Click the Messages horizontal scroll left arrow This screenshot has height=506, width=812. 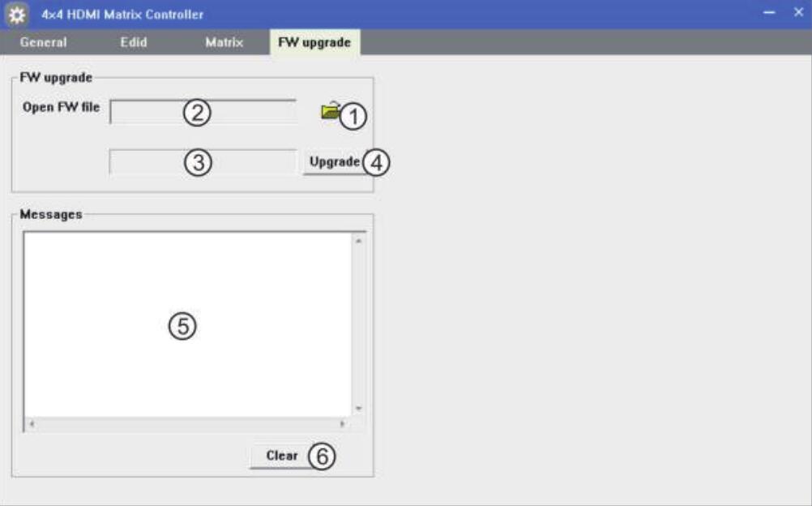[x=32, y=424]
